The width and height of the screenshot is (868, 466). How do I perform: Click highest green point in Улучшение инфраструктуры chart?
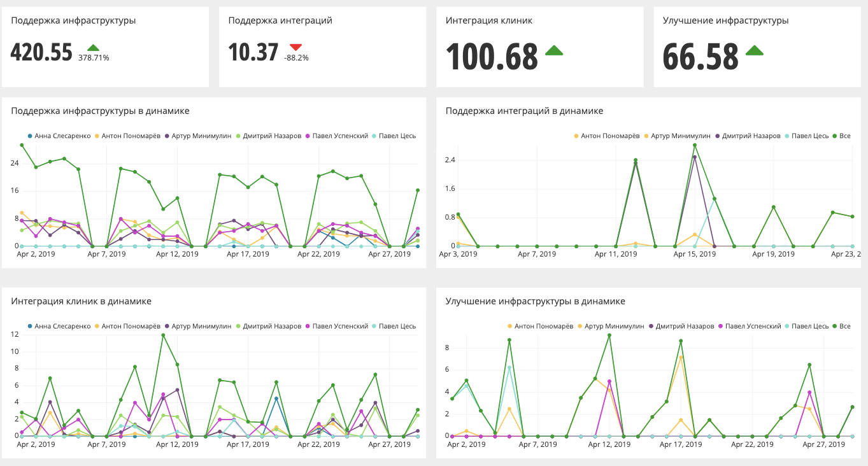coord(609,335)
